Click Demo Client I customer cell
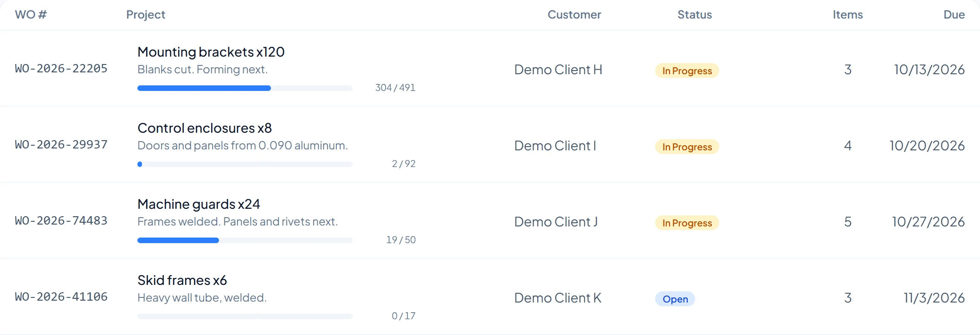The image size is (980, 335). pyautogui.click(x=555, y=146)
